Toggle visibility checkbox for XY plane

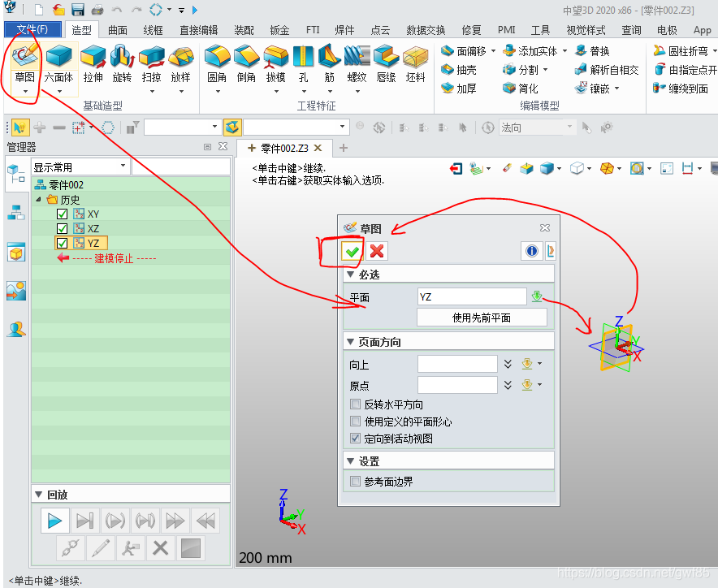coord(63,214)
